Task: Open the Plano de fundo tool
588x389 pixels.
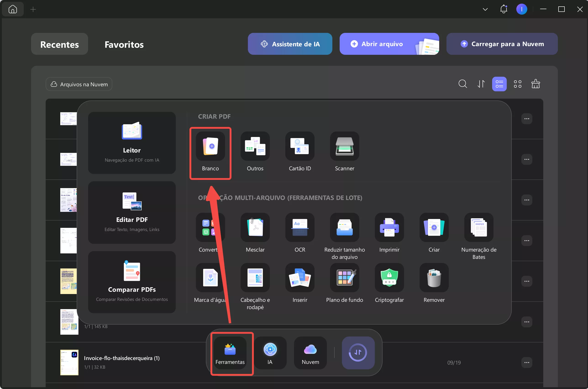Action: point(344,278)
